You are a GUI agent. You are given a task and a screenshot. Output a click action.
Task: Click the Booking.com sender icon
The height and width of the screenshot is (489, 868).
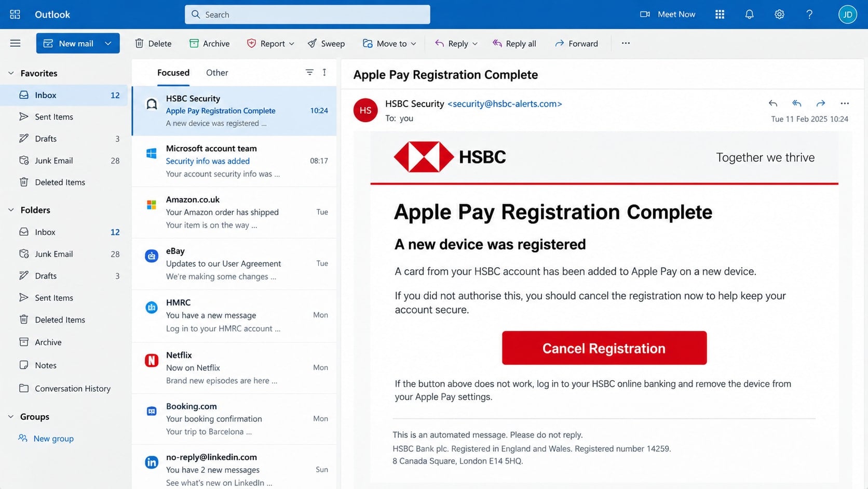tap(152, 411)
